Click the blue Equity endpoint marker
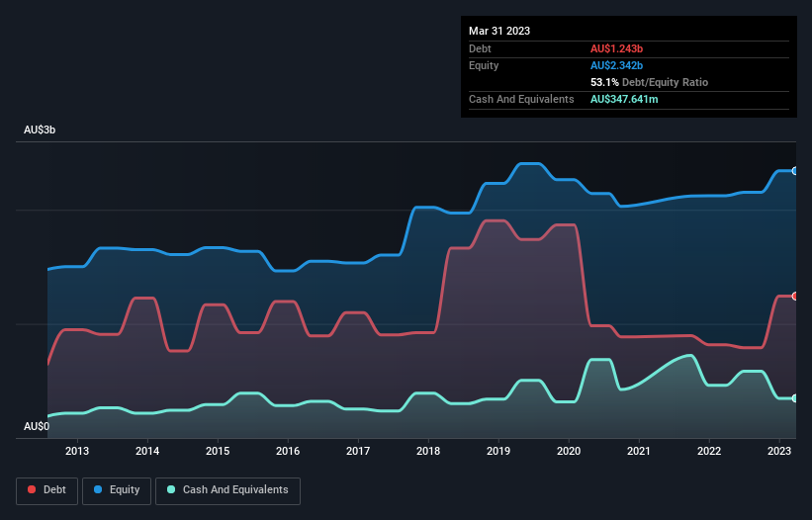812x520 pixels. click(795, 171)
